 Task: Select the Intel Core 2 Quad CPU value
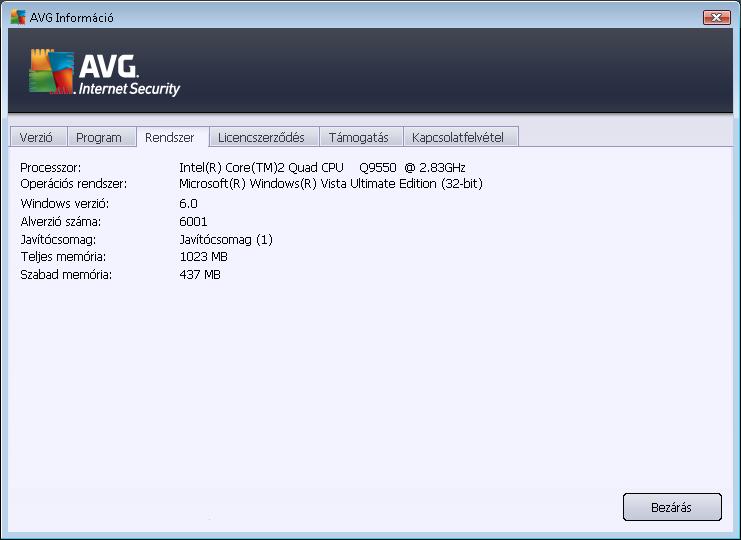tap(322, 168)
